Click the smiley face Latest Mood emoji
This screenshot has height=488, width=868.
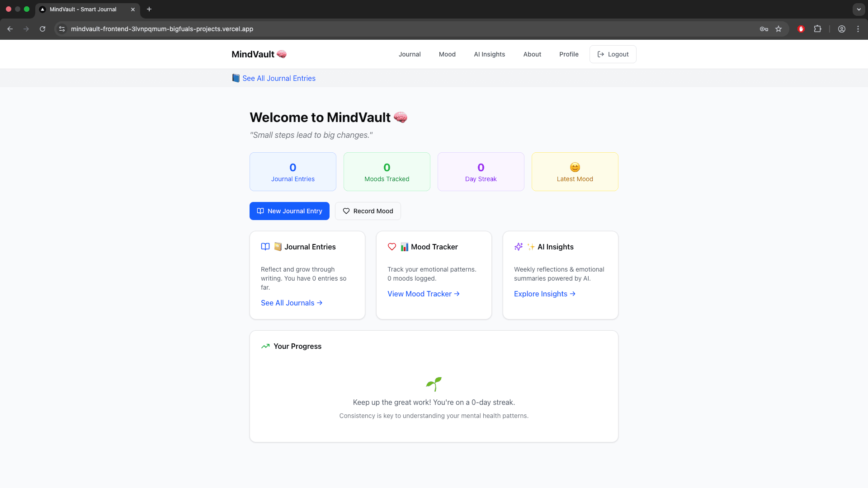coord(575,167)
